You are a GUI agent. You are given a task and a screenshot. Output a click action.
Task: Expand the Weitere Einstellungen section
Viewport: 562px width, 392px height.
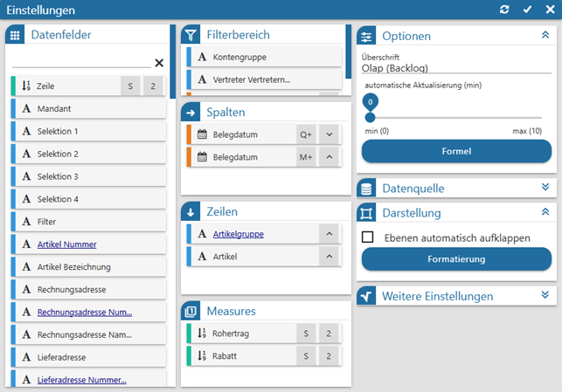click(x=545, y=296)
